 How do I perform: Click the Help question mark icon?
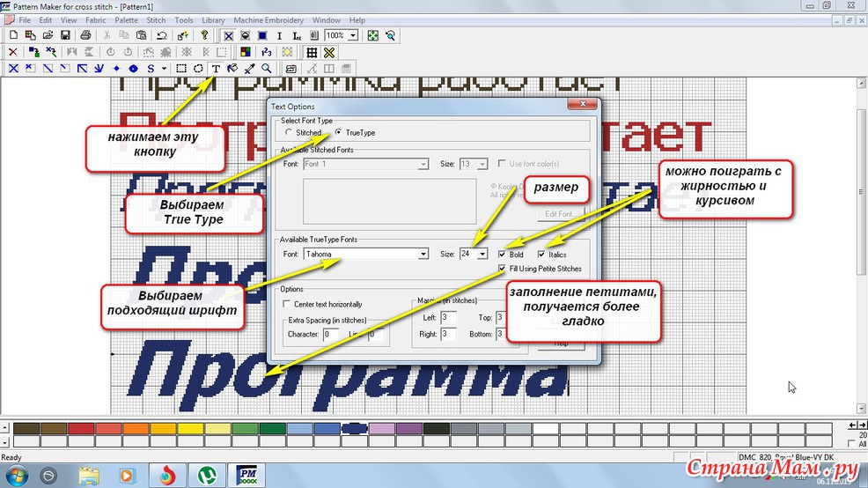pos(204,35)
